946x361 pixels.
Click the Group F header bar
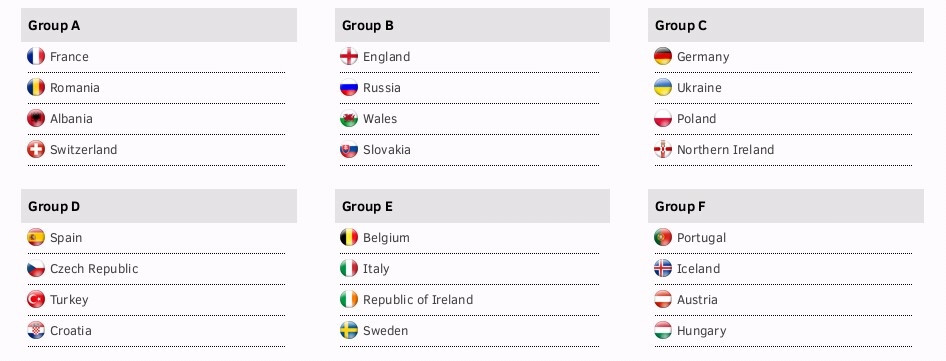(x=786, y=206)
